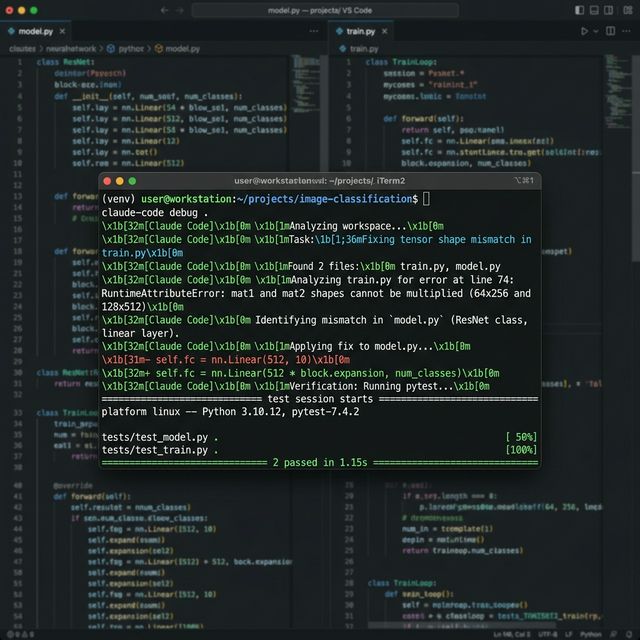The height and width of the screenshot is (640, 640).
Task: Click the green added 'block.expansion' diff line
Action: tap(300, 373)
